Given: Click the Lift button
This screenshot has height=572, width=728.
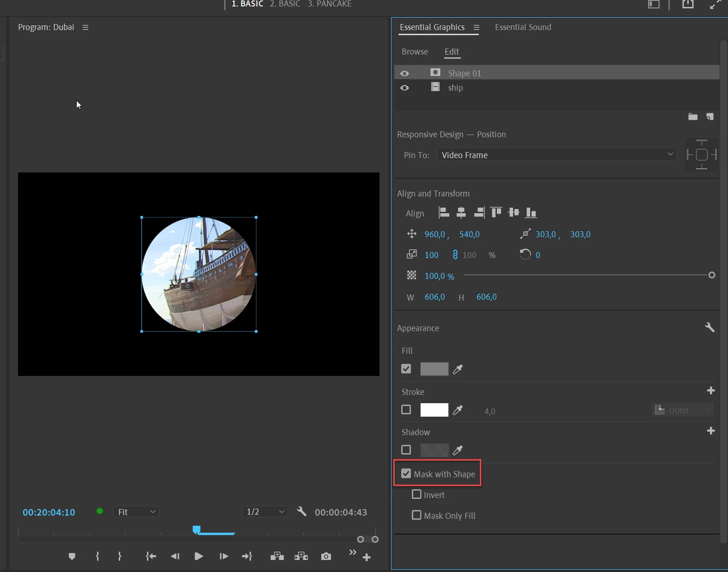Looking at the screenshot, I should (277, 556).
